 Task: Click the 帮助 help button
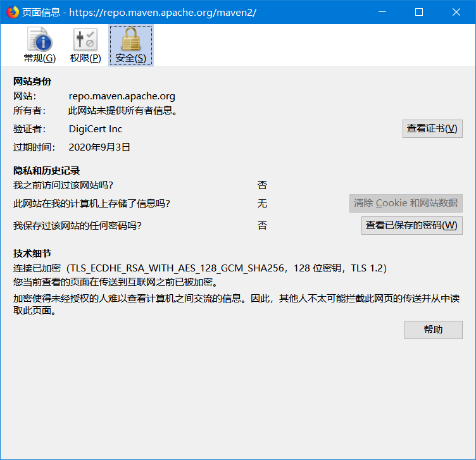(433, 330)
